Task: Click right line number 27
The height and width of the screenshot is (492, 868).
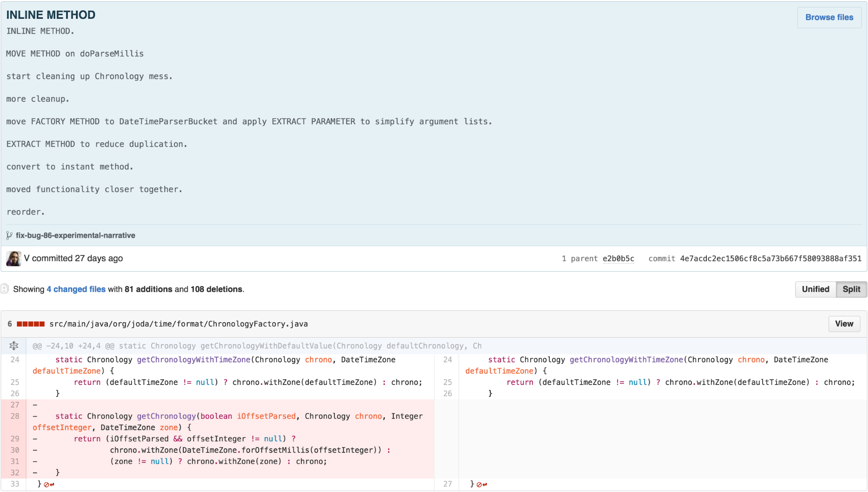Action: (447, 484)
